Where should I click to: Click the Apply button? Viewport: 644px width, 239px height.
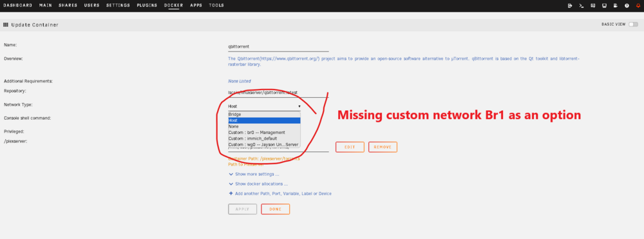[x=242, y=209]
